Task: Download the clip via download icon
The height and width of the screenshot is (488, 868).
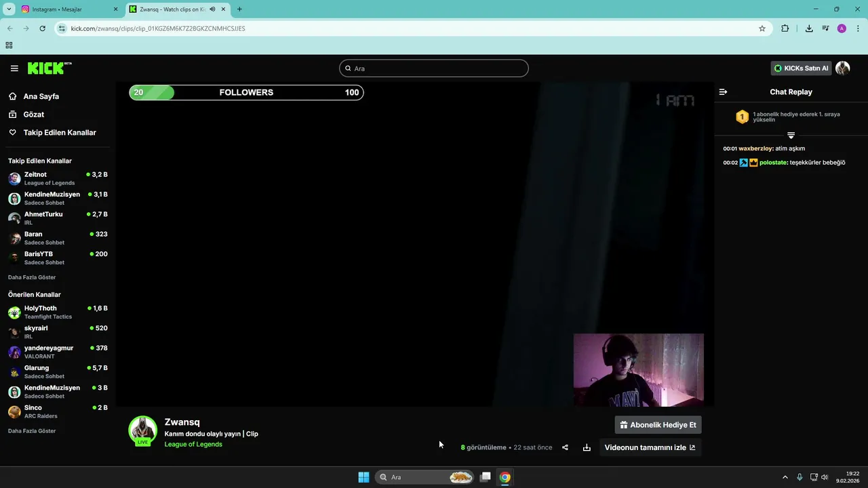Action: pos(587,447)
